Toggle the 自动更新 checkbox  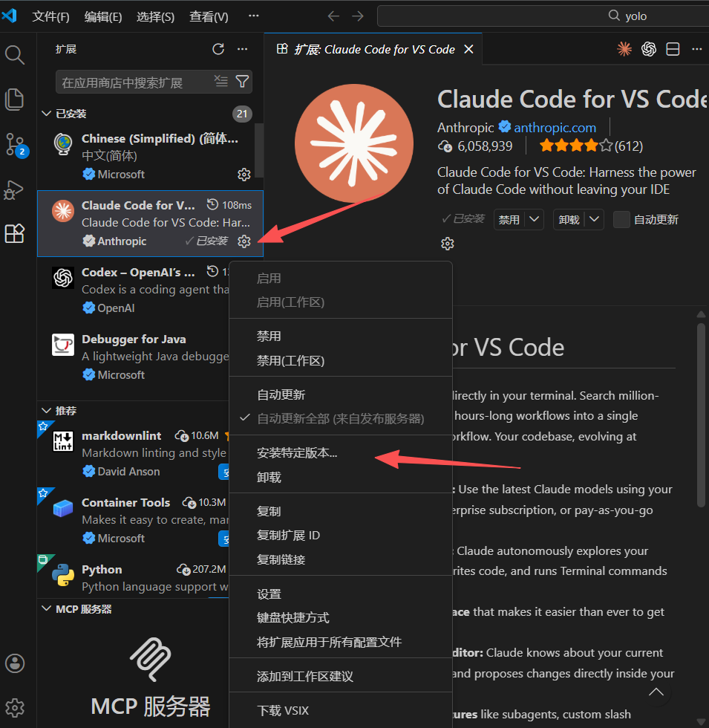pos(622,220)
